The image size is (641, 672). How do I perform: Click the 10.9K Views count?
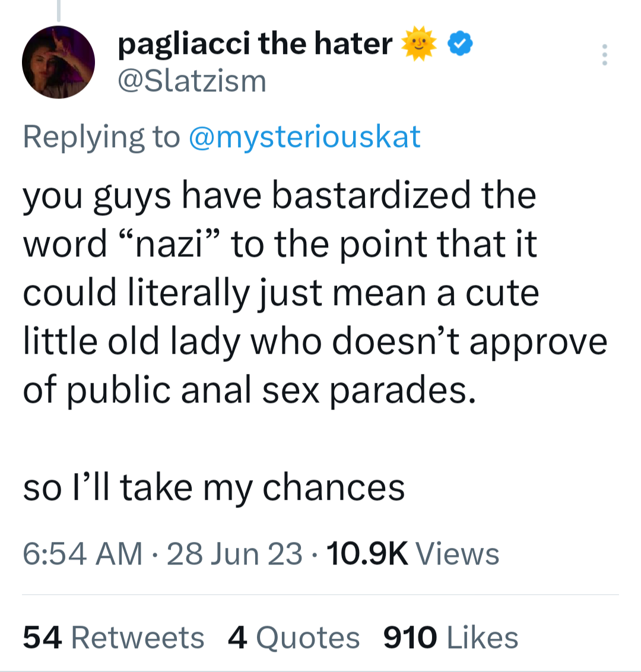(367, 553)
